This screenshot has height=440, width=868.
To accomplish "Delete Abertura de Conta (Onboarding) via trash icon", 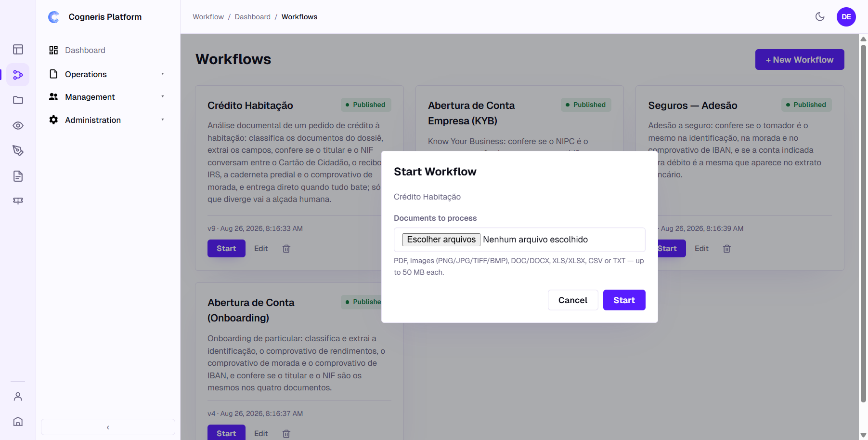I will pos(286,434).
